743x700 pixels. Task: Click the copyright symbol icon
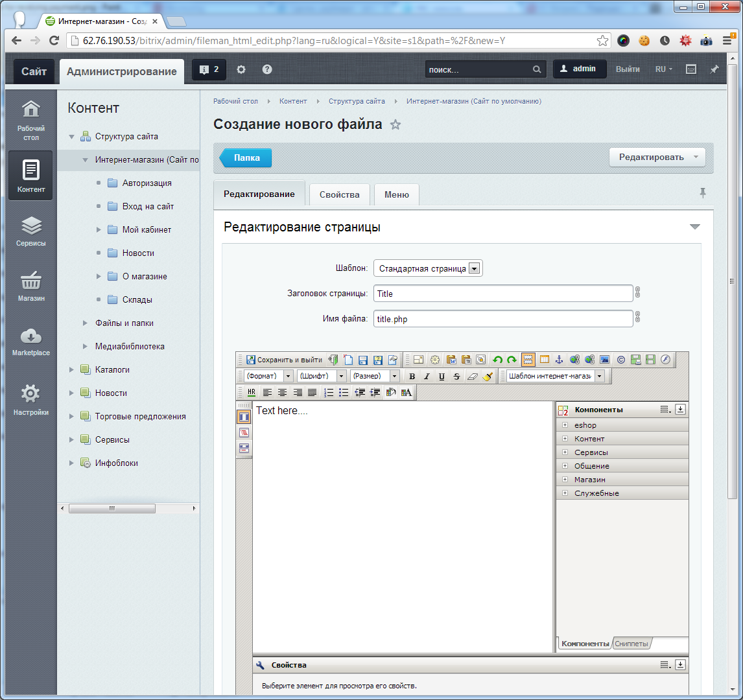point(620,360)
